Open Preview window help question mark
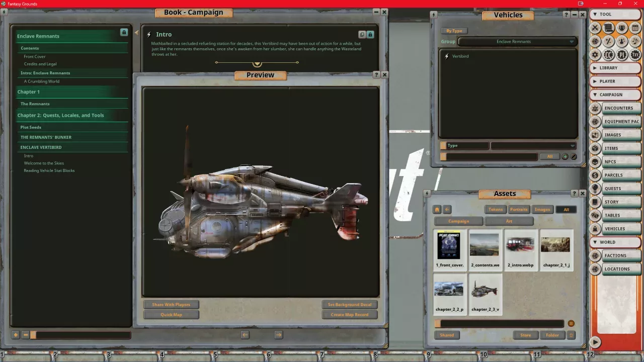This screenshot has width=644, height=362. click(376, 74)
